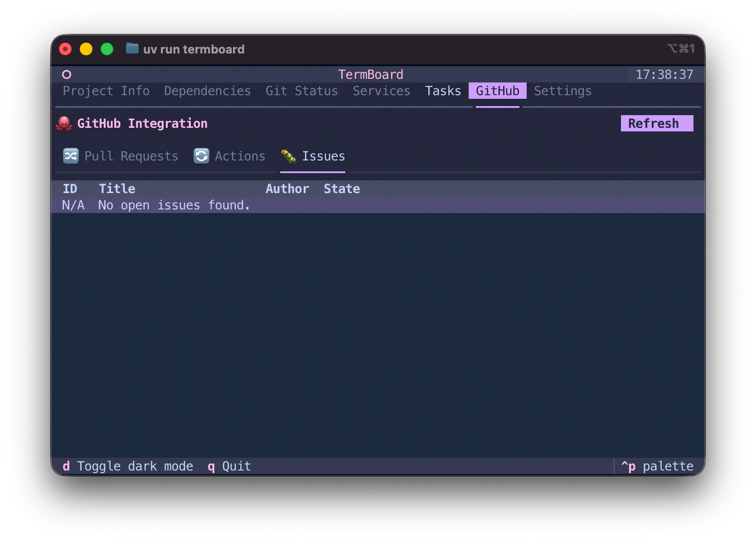Image resolution: width=756 pixels, height=543 pixels.
Task: Minimize the window with the yellow button
Action: [86, 49]
